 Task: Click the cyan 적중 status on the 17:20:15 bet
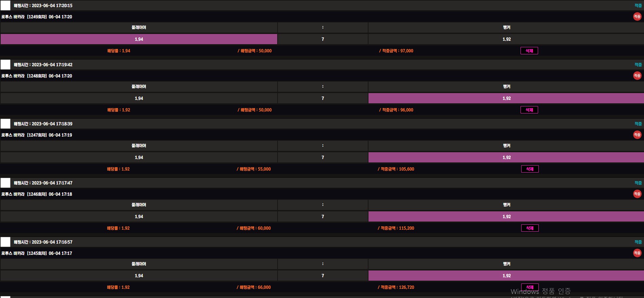(x=638, y=5)
